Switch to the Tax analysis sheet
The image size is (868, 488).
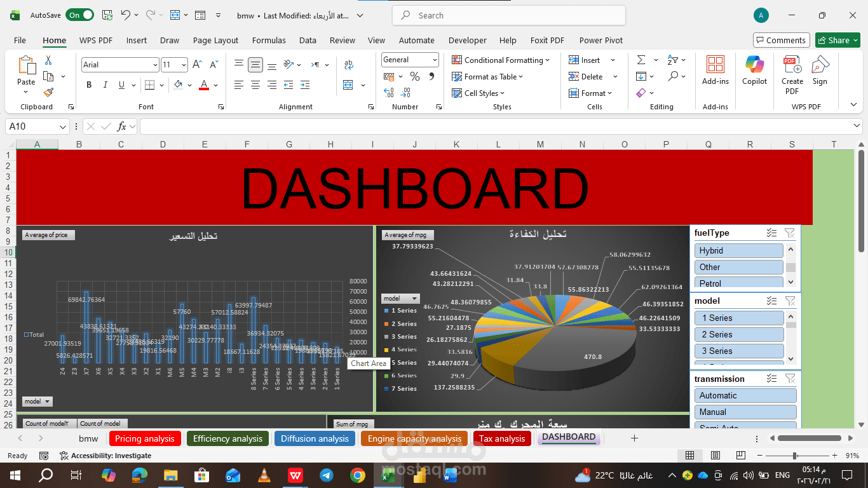point(502,438)
